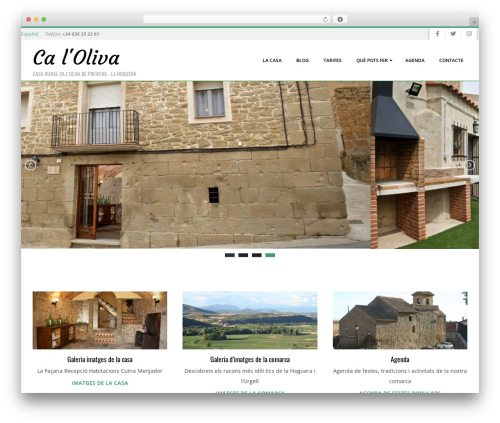Screen dimensions: 500x423
Task: Click the Galeria d'imatges de la comarca heading
Action: coord(250,359)
